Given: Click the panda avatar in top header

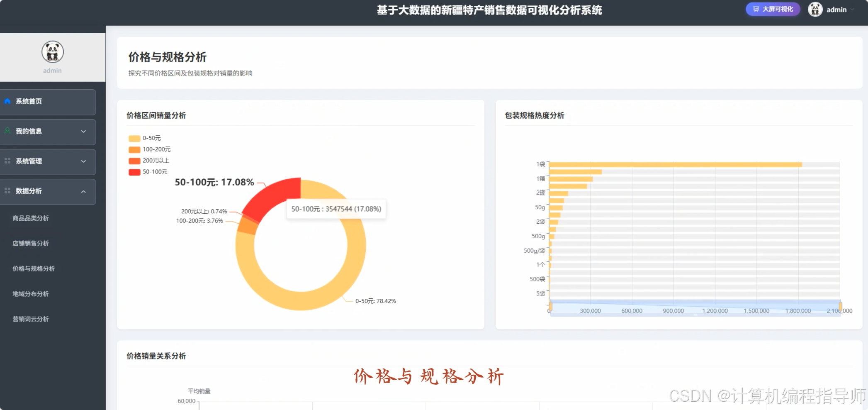Looking at the screenshot, I should [x=815, y=10].
